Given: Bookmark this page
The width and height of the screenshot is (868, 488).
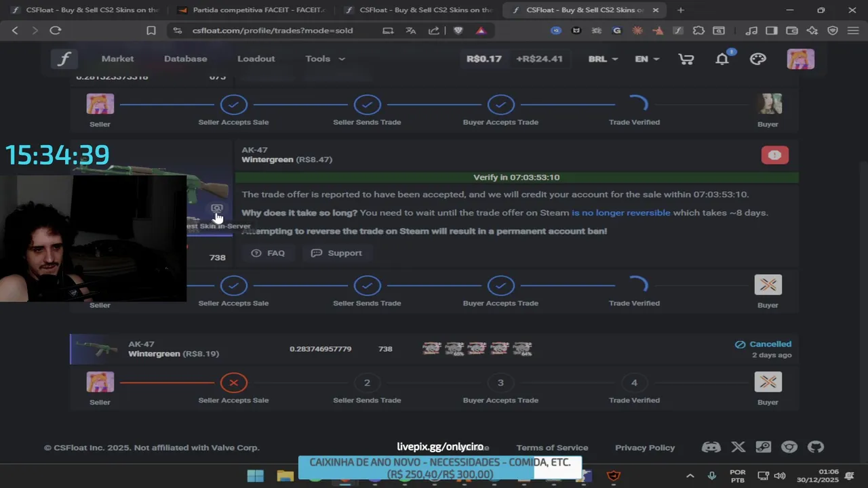Looking at the screenshot, I should (x=151, y=30).
